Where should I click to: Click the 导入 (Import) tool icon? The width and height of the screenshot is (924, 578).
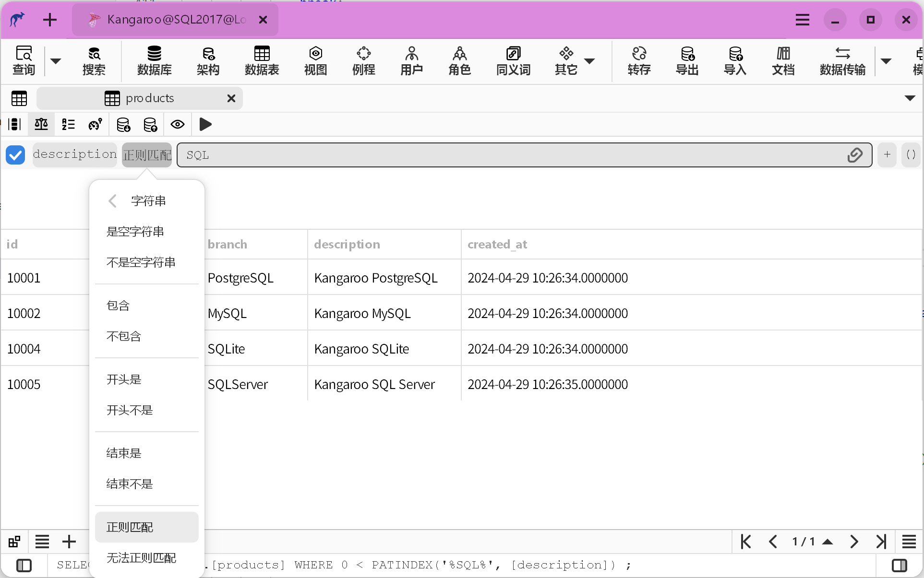(733, 59)
